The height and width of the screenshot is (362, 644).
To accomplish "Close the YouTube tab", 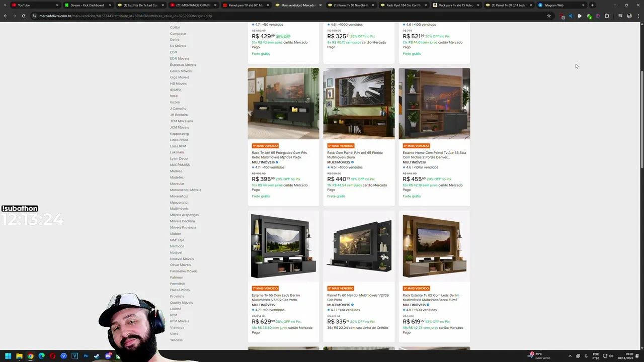I will click(x=57, y=5).
